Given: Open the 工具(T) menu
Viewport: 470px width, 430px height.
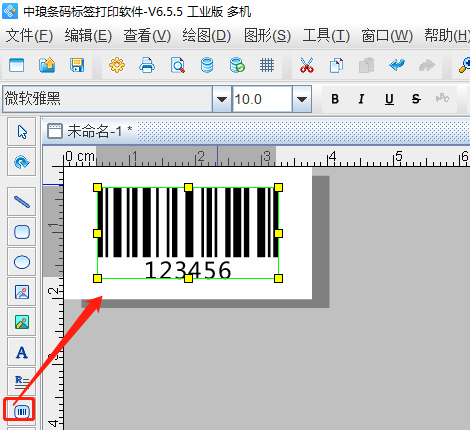Looking at the screenshot, I should [326, 35].
